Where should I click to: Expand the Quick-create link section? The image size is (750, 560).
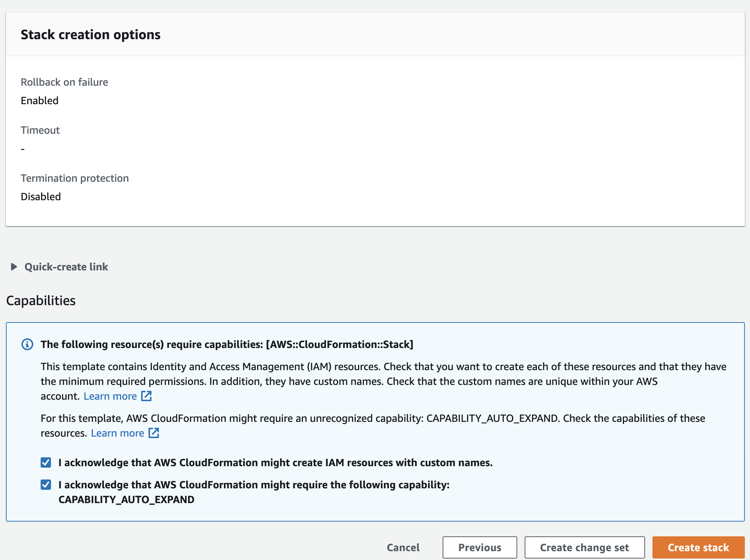(59, 267)
